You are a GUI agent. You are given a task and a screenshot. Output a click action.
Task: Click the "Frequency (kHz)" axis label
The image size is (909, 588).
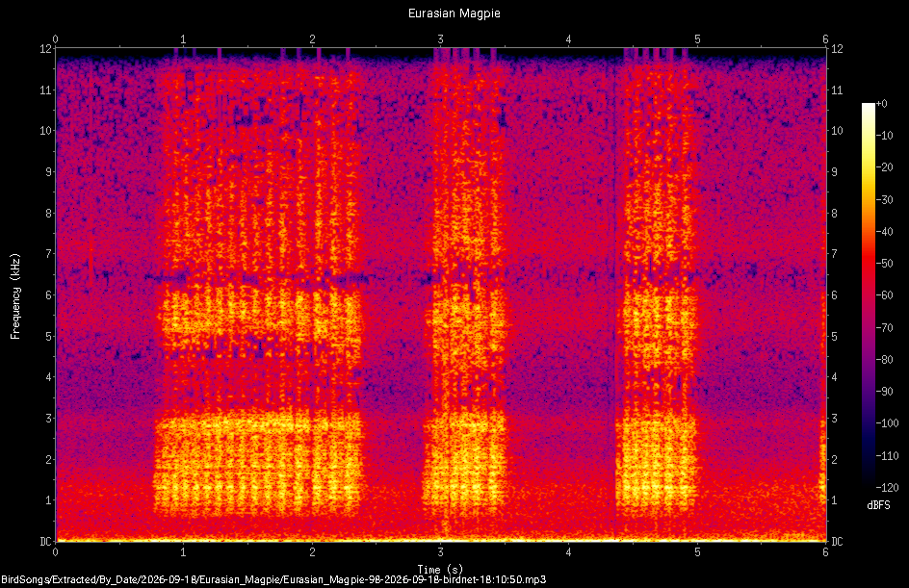pos(15,296)
